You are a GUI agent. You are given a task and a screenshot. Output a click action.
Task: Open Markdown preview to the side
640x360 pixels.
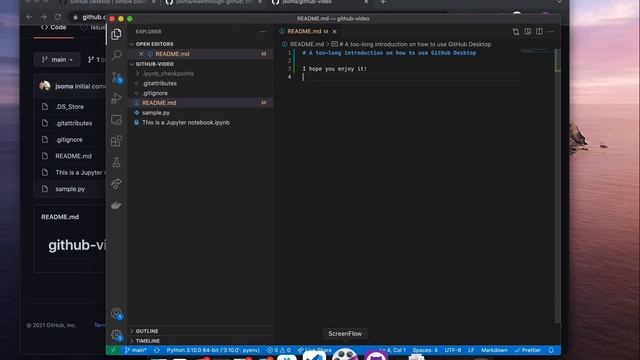pyautogui.click(x=528, y=31)
